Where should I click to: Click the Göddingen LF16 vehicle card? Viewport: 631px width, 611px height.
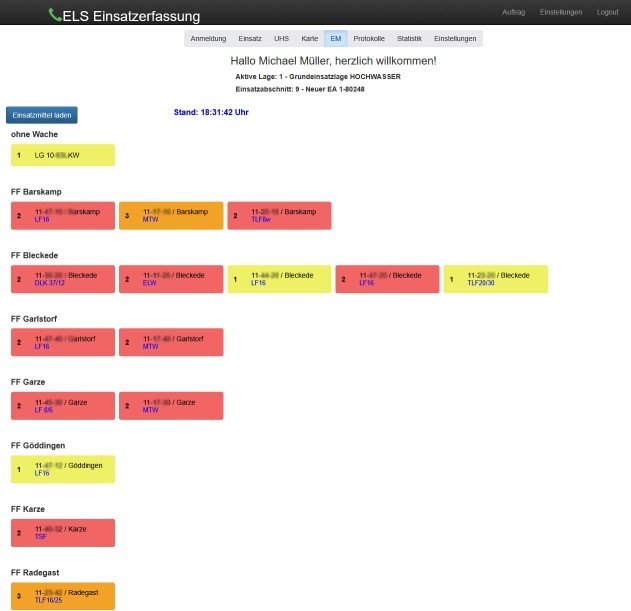pos(63,469)
